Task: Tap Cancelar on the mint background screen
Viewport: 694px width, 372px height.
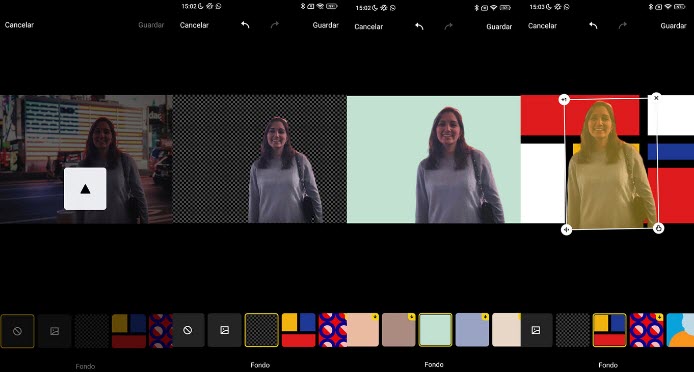Action: [369, 27]
